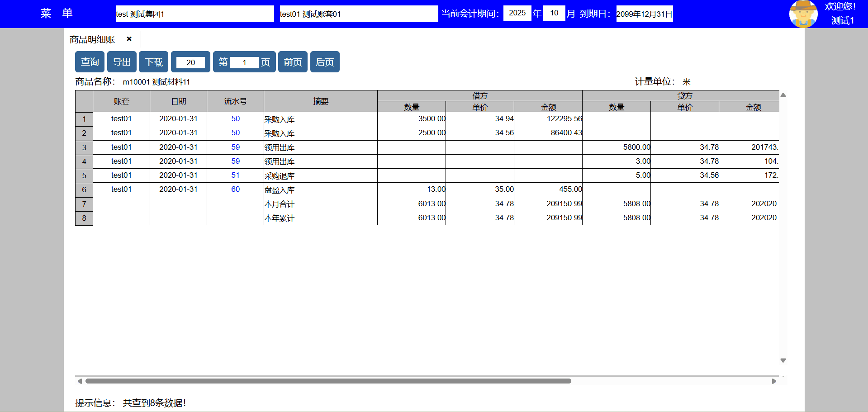The width and height of the screenshot is (868, 412).
Task: Go to previous page with 前页
Action: tap(293, 62)
